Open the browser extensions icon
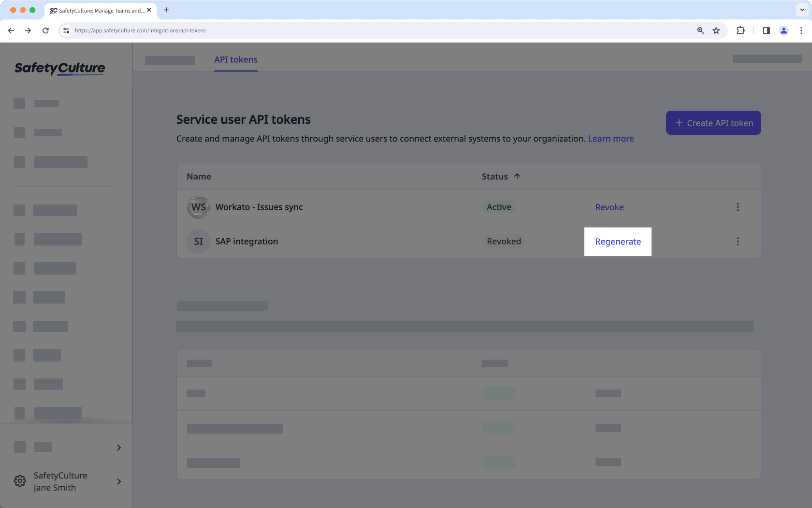The width and height of the screenshot is (812, 508). tap(740, 30)
